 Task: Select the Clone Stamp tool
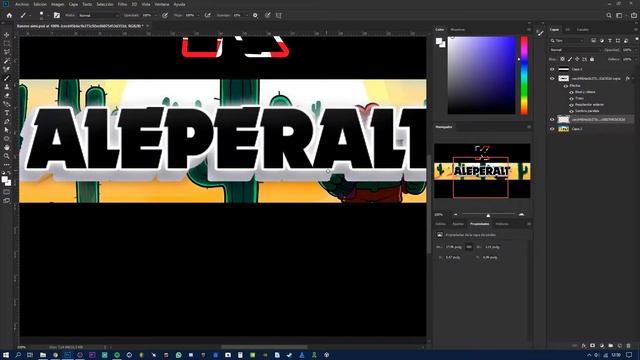[x=7, y=87]
